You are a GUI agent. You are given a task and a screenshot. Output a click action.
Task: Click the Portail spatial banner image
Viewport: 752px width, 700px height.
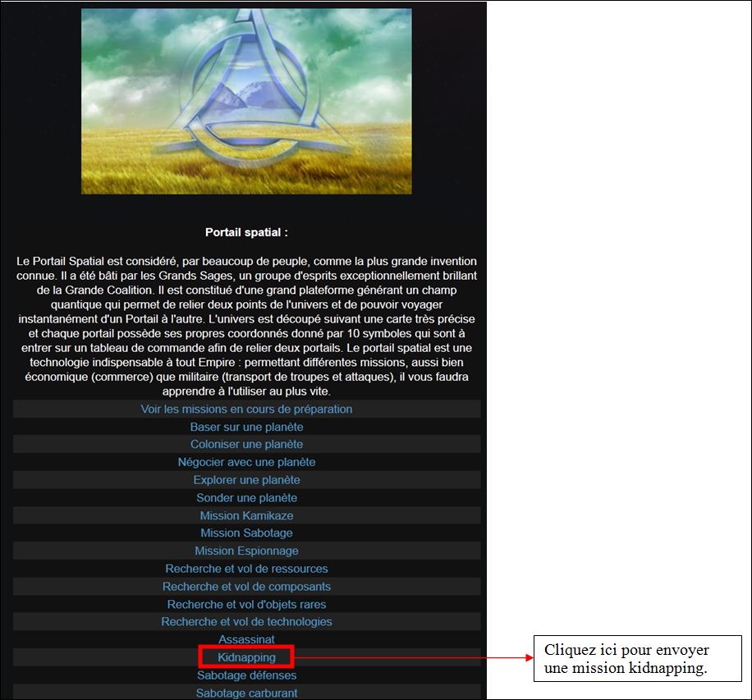pyautogui.click(x=246, y=101)
